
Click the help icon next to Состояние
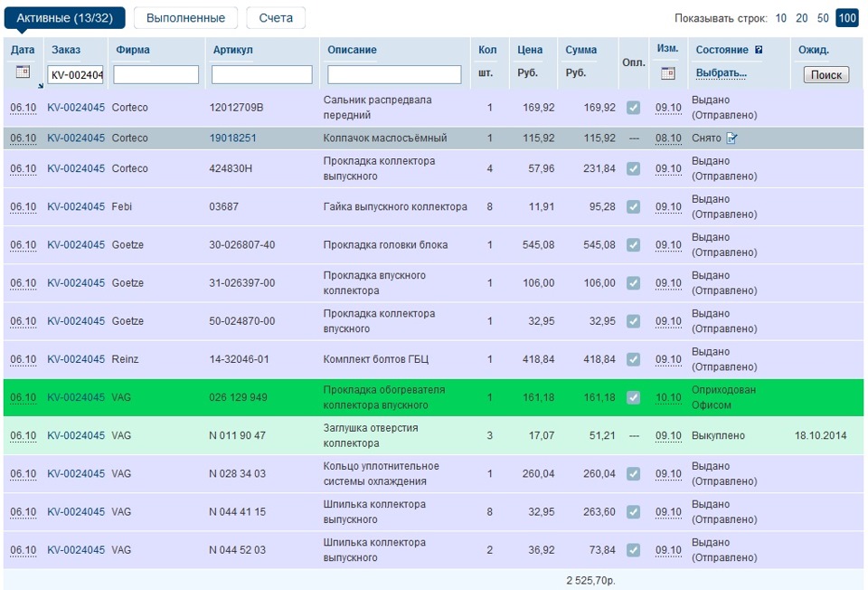click(x=759, y=51)
